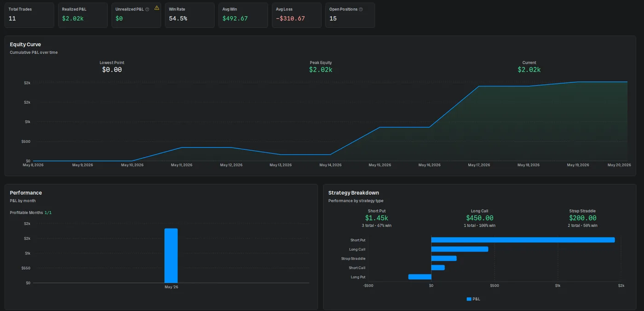Screen dimensions: 644x311
Task: Click the '3 total · 67% win' text
Action: [x=377, y=226]
